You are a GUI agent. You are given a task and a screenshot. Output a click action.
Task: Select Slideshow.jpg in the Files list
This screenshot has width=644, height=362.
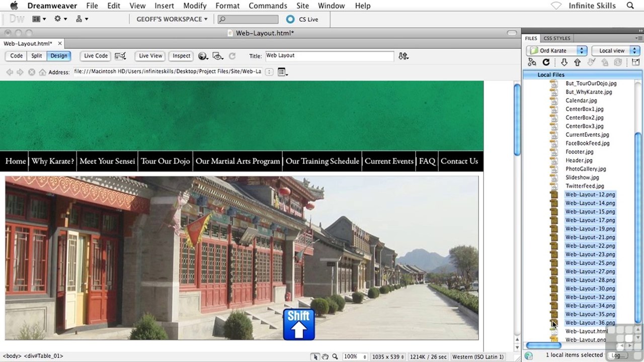point(582,177)
